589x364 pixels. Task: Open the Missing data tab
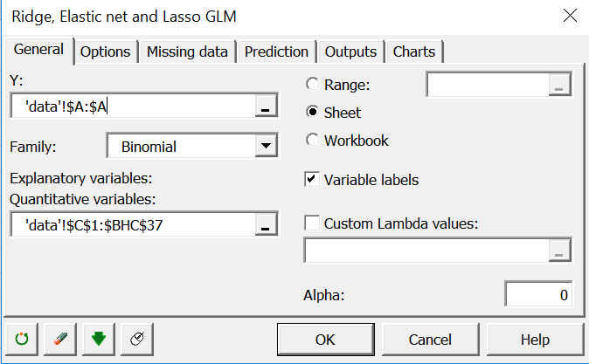point(187,52)
